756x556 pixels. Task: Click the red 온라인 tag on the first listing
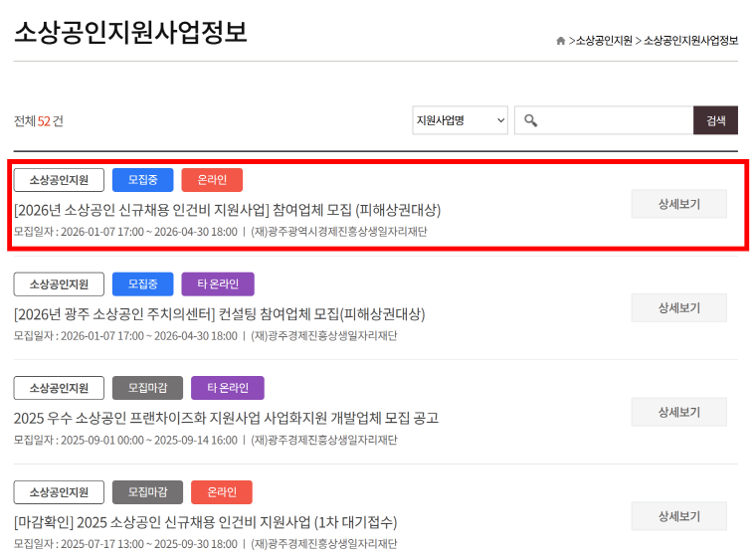(x=212, y=180)
